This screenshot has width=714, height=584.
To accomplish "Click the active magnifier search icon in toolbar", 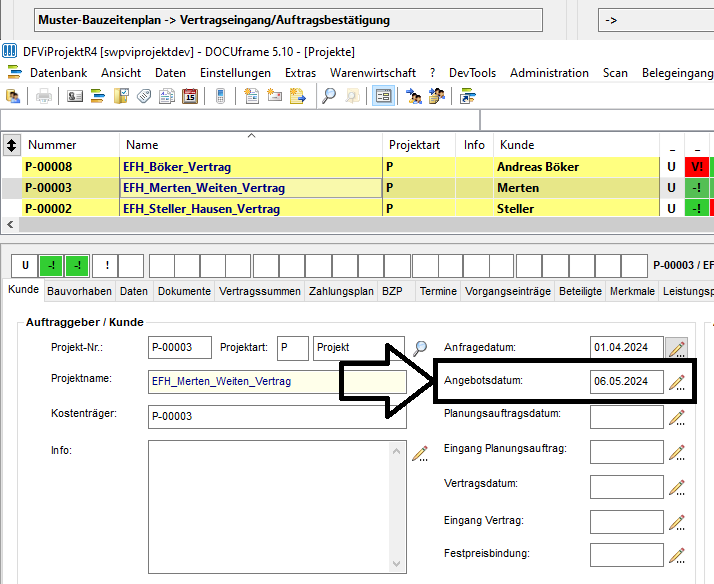I will (329, 96).
